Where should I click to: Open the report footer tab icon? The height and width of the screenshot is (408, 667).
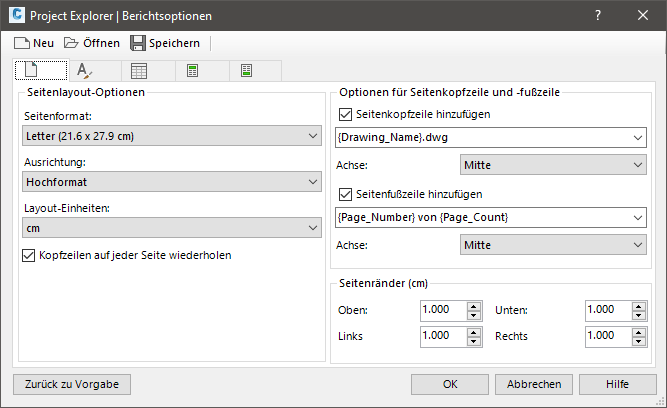coord(246,70)
